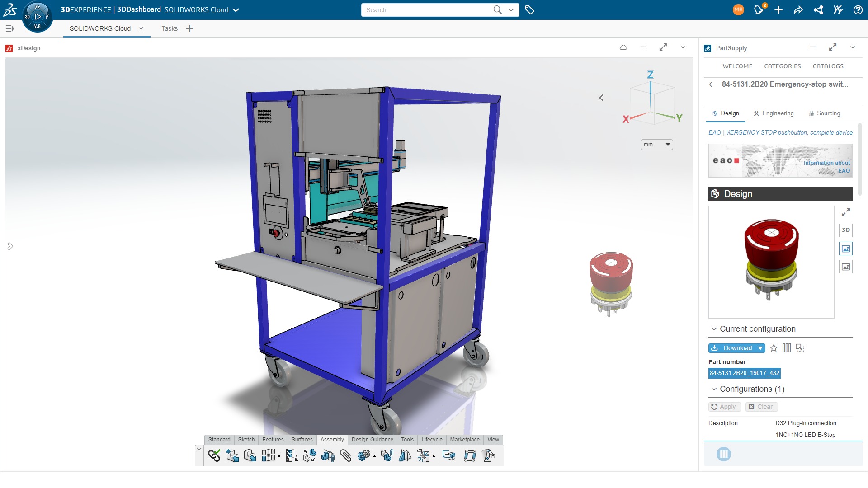Click the unit dropdown showing mm
Screen dimensions: 868x488
pyautogui.click(x=656, y=144)
